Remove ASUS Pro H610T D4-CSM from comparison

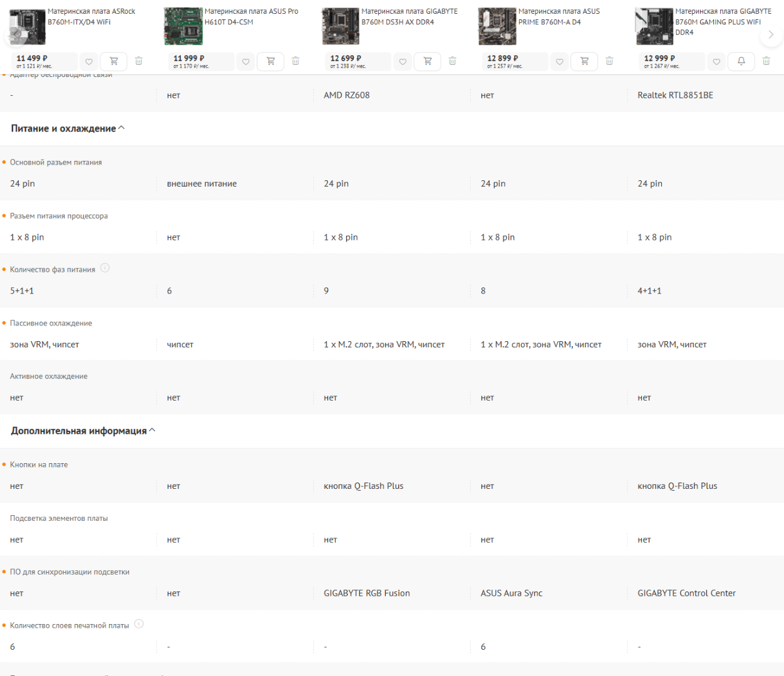[x=296, y=61]
